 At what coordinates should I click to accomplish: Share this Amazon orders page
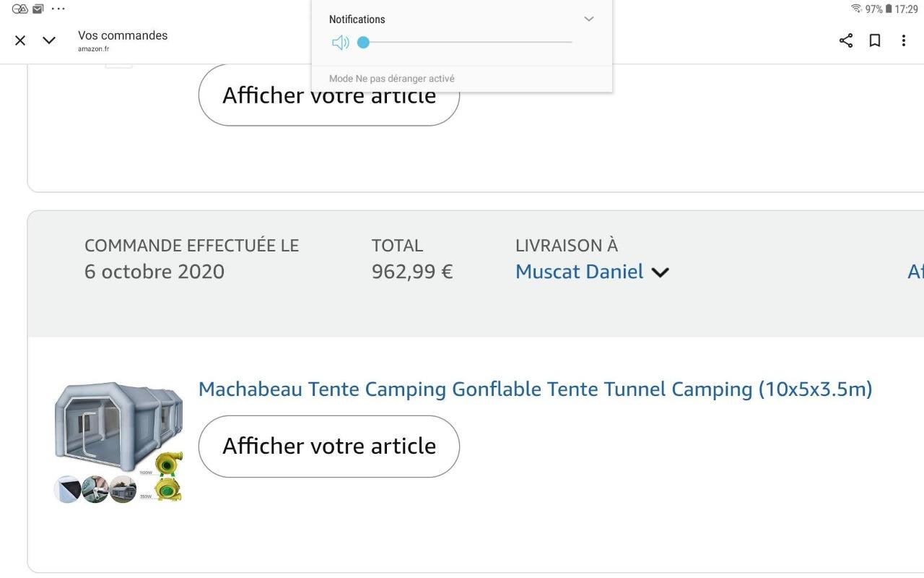coord(846,40)
